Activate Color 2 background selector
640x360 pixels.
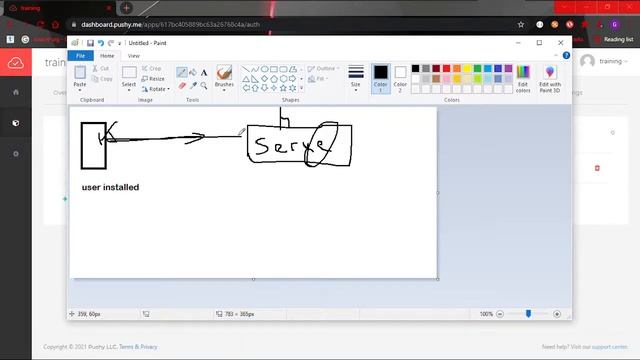[x=400, y=78]
